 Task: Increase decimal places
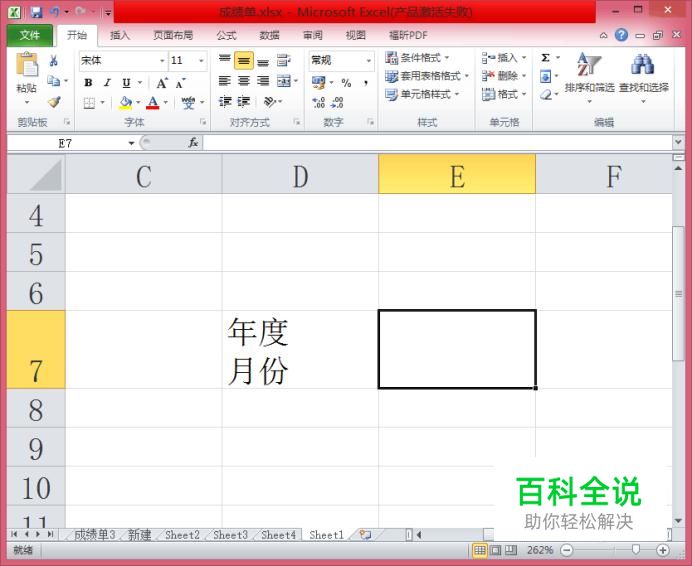(319, 103)
